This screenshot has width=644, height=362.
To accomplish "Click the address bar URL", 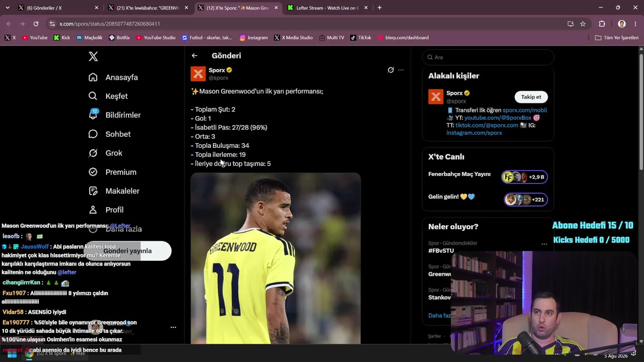I will (110, 24).
